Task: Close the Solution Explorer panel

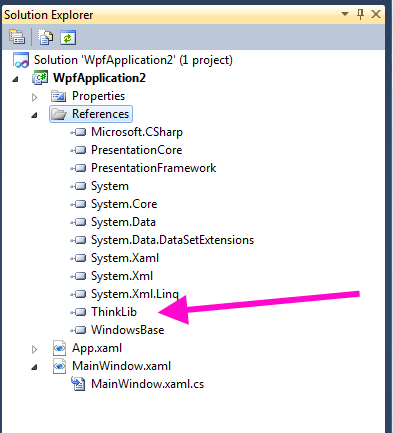Action: coord(376,14)
